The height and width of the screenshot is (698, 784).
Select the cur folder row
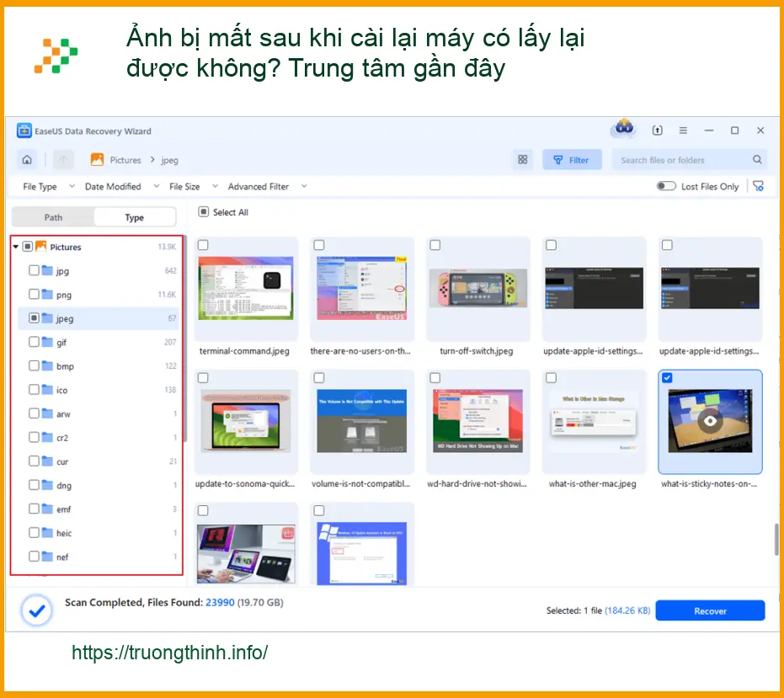click(98, 461)
